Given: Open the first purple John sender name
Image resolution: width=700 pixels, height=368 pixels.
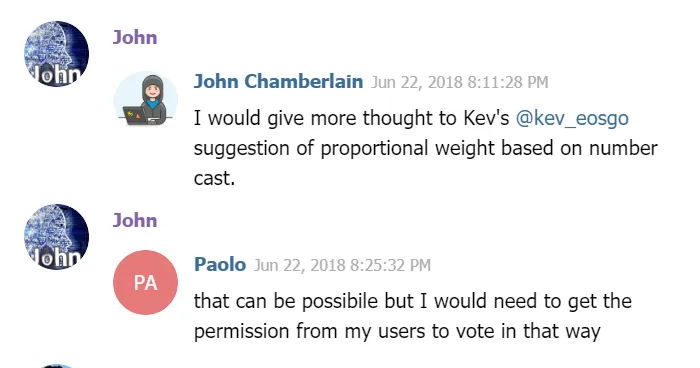Looking at the screenshot, I should [135, 38].
